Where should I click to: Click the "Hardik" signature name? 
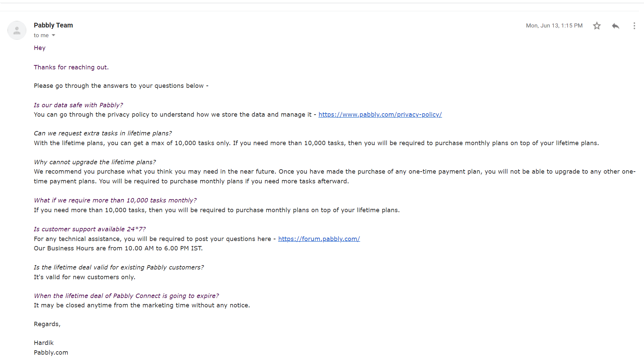[x=44, y=343]
